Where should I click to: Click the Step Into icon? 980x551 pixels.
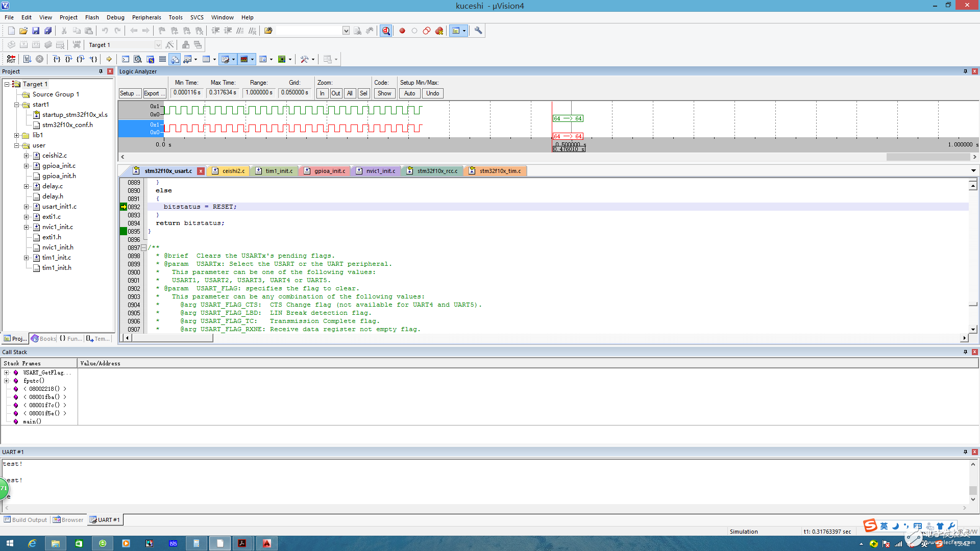[x=57, y=59]
